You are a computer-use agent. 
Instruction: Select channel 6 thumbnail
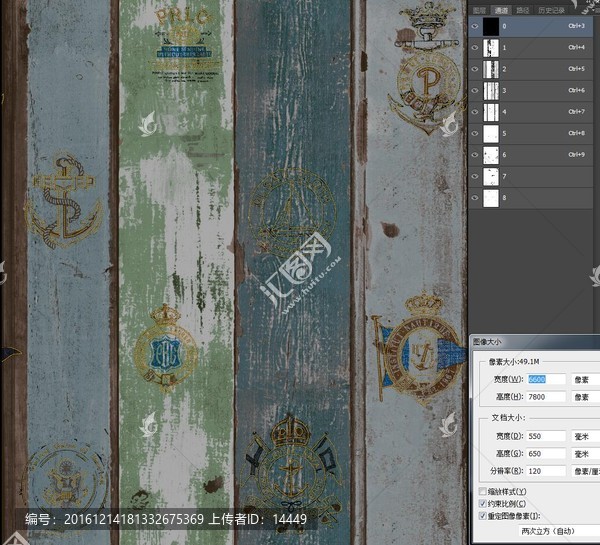pyautogui.click(x=491, y=155)
